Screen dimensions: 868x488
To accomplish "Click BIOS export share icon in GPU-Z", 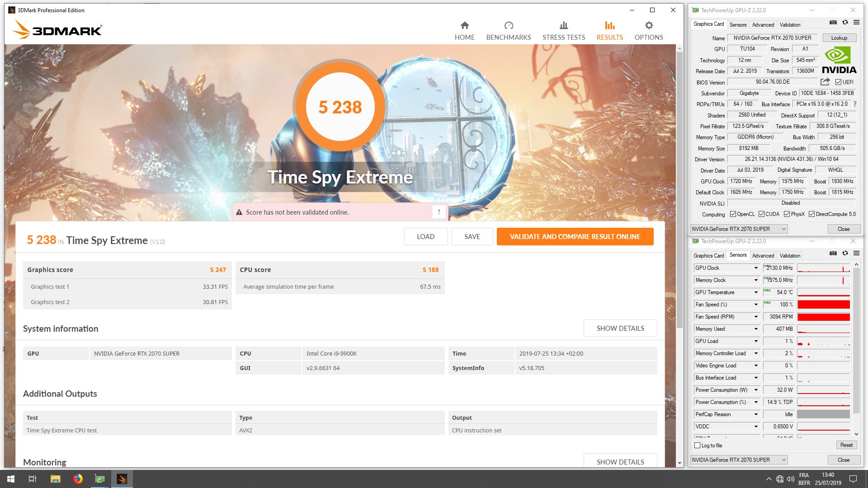I will click(x=825, y=82).
